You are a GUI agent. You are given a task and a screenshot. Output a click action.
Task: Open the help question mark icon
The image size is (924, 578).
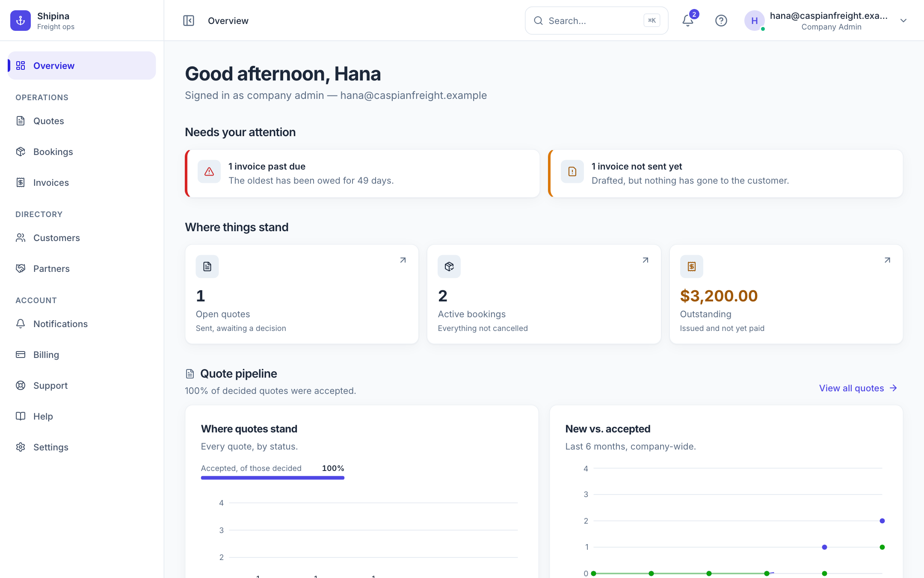(721, 21)
